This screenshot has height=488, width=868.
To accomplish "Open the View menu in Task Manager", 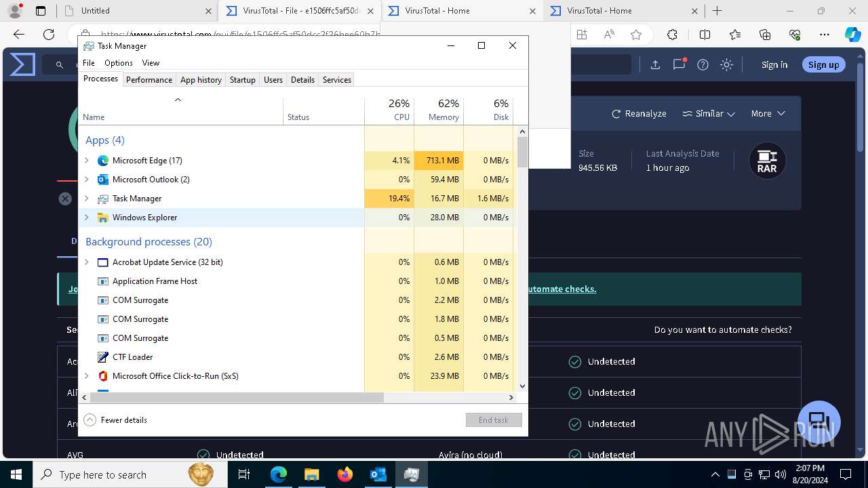I will pyautogui.click(x=151, y=63).
